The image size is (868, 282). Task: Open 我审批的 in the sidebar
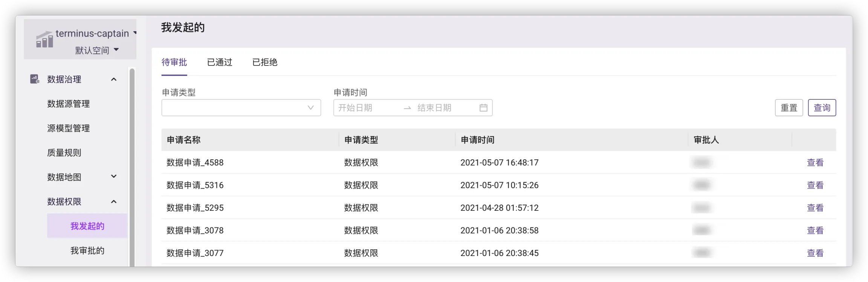click(87, 251)
